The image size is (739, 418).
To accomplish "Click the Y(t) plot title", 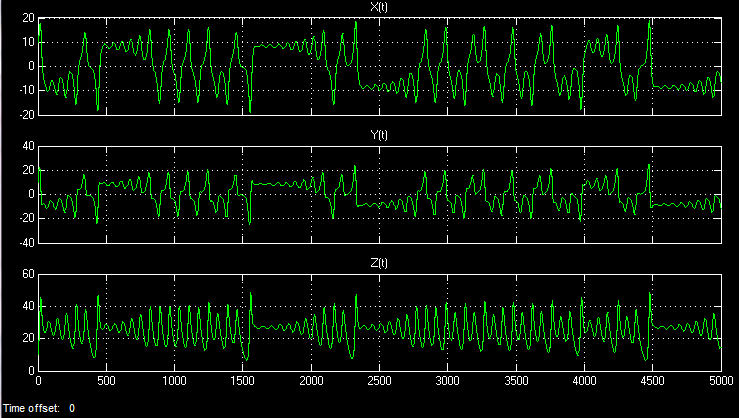I will 379,135.
